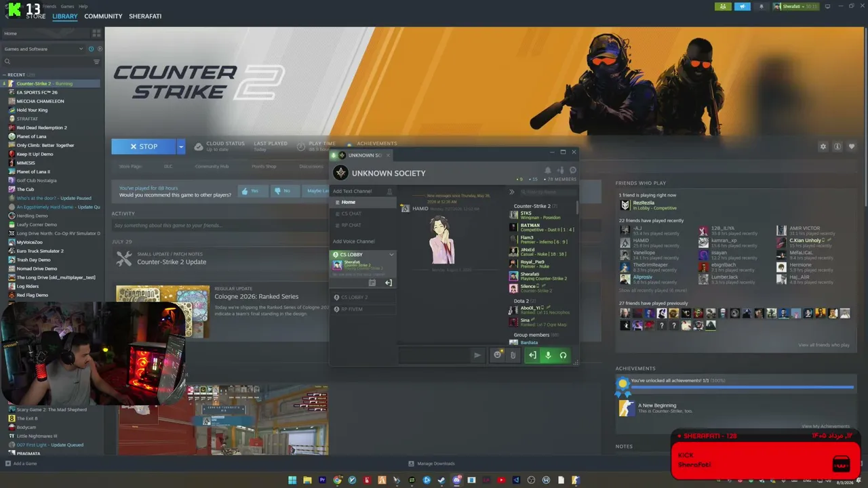The height and width of the screenshot is (488, 868).
Task: Open the SHERAFATI profile tab
Action: (145, 16)
